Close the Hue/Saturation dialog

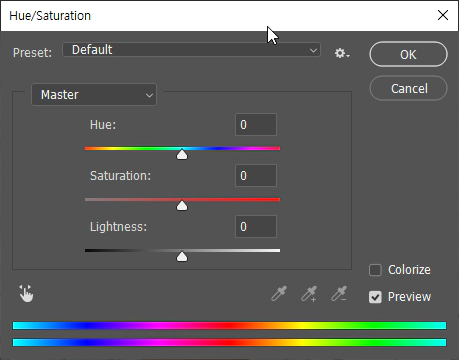pos(443,15)
